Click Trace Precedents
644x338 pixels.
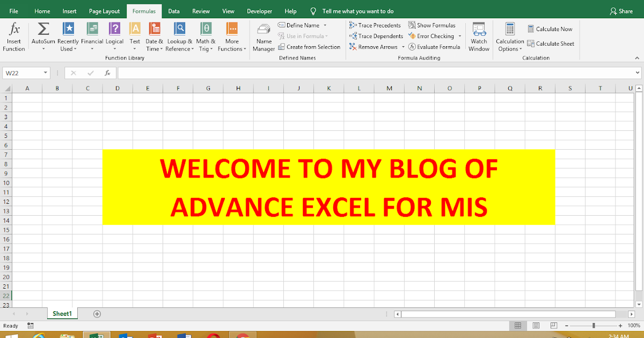(x=376, y=25)
